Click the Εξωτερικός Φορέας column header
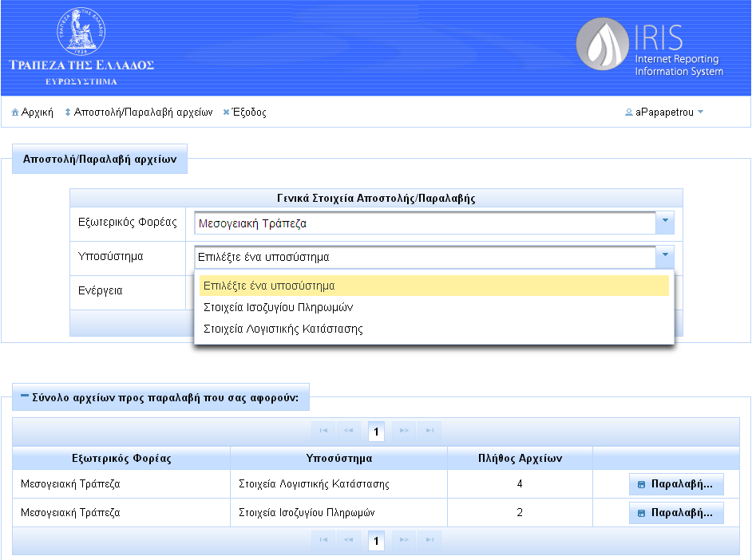Viewport: 752px width, 560px height. (121, 459)
